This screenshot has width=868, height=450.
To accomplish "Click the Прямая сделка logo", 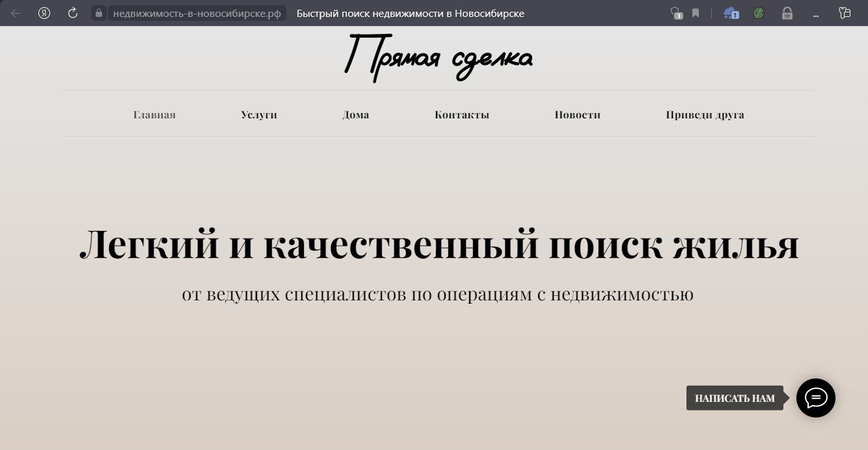I will click(x=439, y=58).
